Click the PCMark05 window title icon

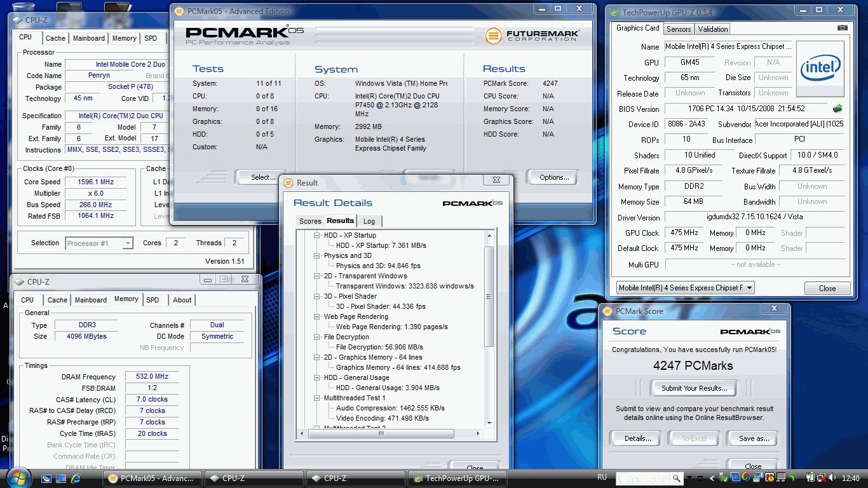(x=178, y=11)
